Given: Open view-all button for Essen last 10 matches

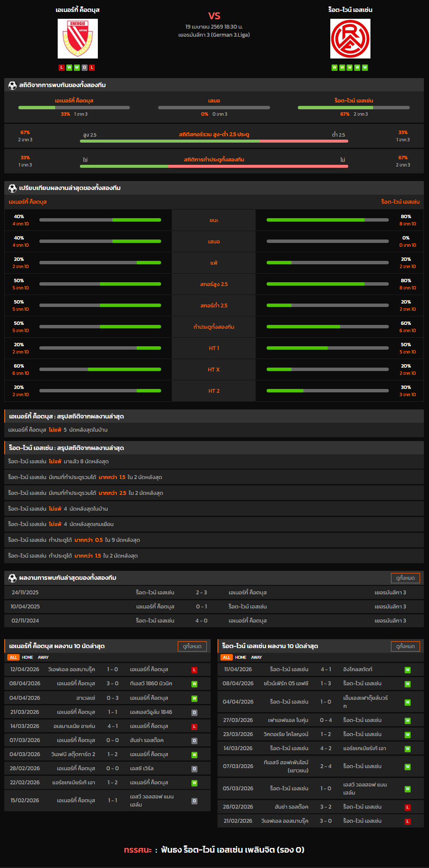Looking at the screenshot, I should (x=405, y=646).
